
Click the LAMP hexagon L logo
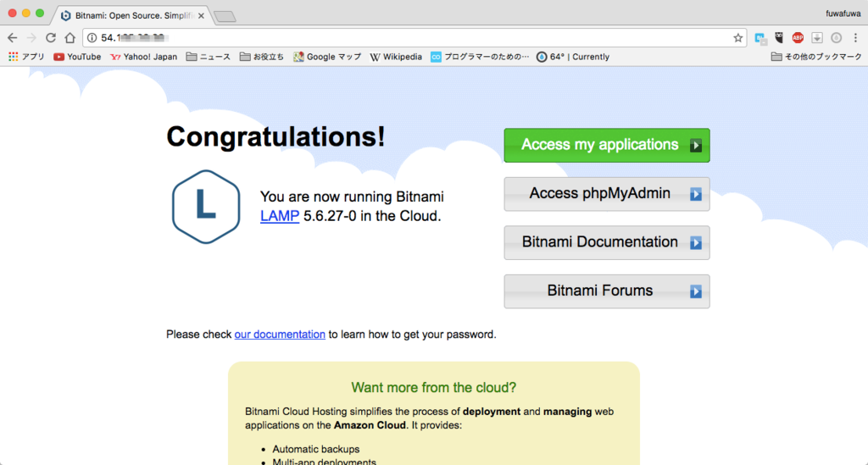click(x=206, y=207)
